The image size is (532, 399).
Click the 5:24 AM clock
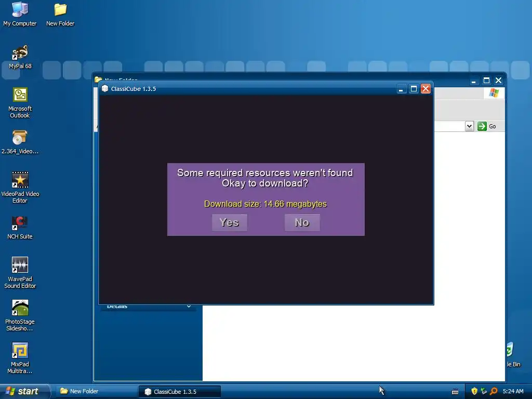[x=513, y=391]
